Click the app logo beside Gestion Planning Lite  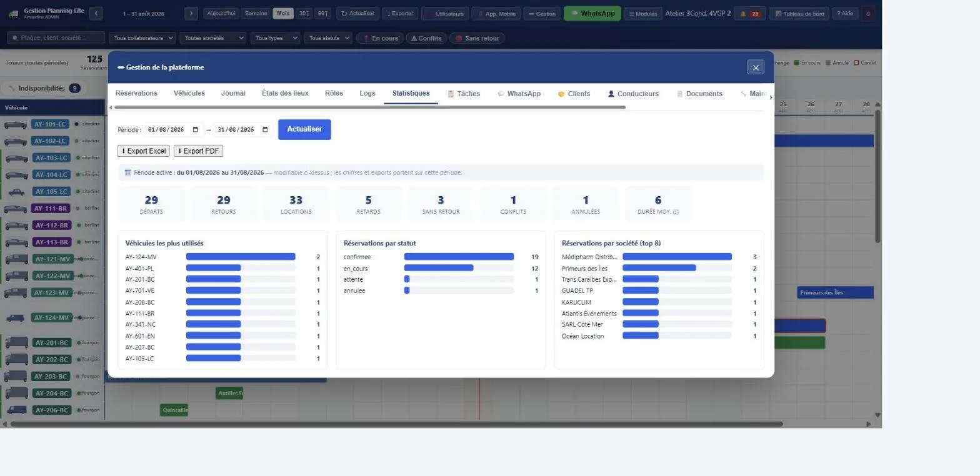13,13
